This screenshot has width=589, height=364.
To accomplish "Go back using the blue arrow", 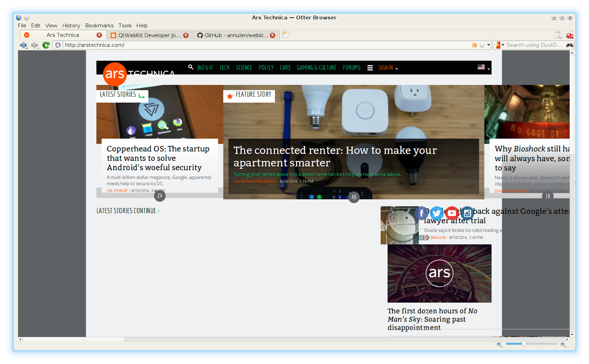I will (x=24, y=45).
